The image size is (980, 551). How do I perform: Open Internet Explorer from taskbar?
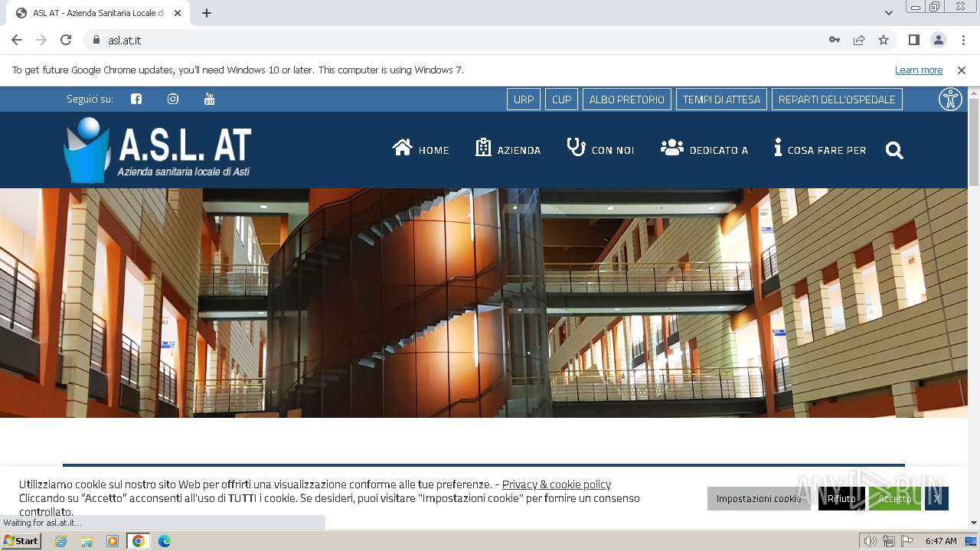[x=61, y=541]
